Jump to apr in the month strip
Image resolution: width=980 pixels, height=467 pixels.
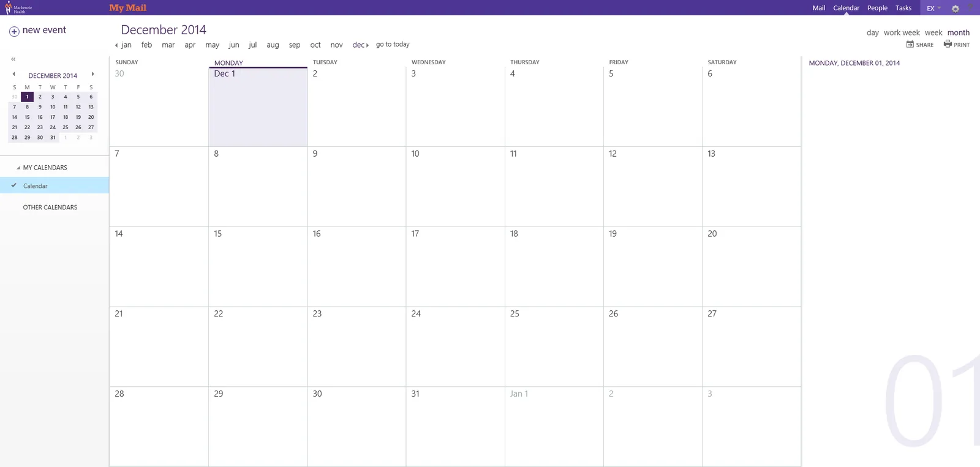[190, 45]
